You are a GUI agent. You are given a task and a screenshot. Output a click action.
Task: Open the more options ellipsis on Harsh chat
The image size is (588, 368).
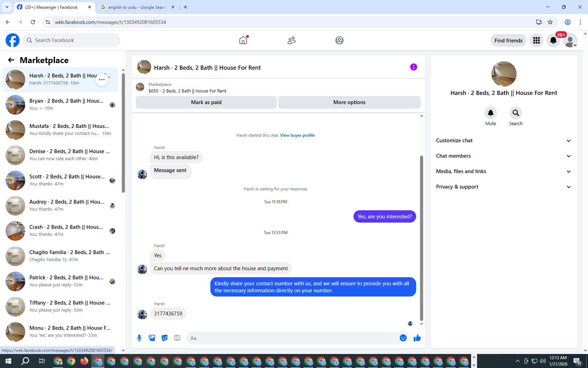[x=102, y=80]
